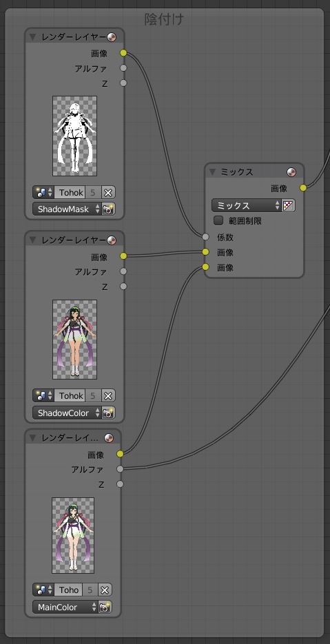This screenshot has height=644, width=330.
Task: Click the 画像 output socket of ShadowColor node
Action: [124, 256]
